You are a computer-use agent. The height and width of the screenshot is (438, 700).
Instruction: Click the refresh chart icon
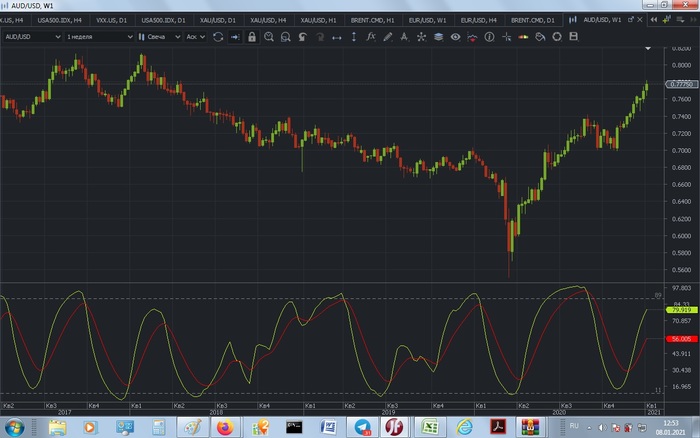click(x=217, y=37)
